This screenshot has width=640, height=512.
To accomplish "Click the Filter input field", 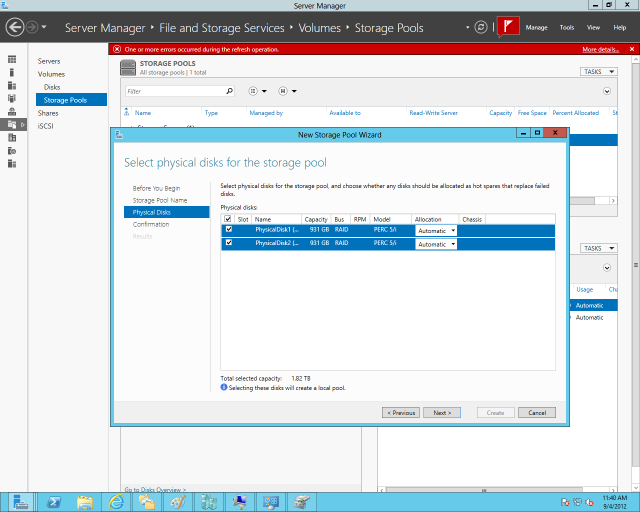I will pyautogui.click(x=176, y=91).
